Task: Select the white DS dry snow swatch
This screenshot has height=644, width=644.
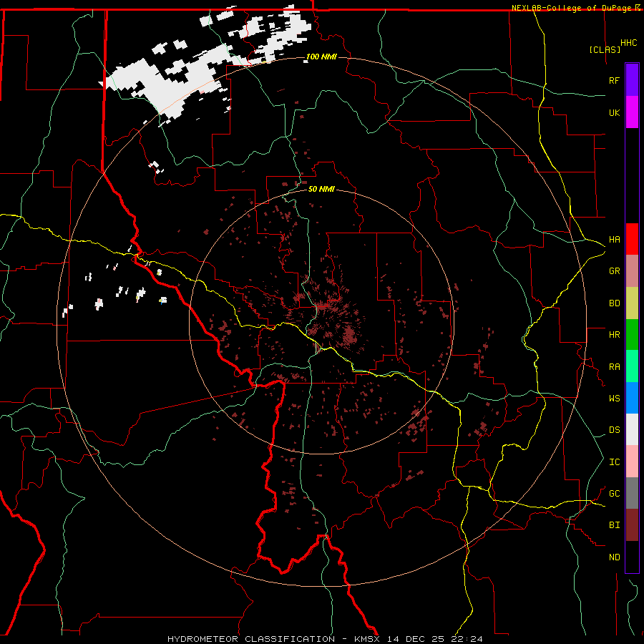Action: tap(632, 429)
